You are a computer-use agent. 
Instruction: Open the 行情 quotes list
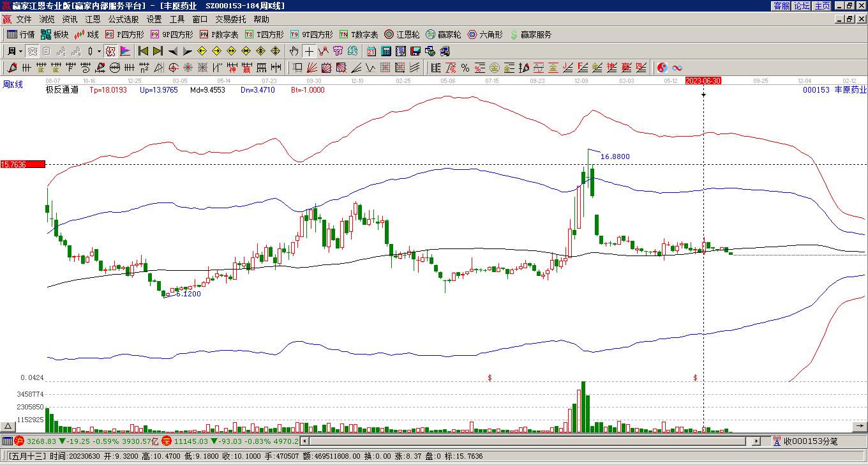click(x=21, y=34)
